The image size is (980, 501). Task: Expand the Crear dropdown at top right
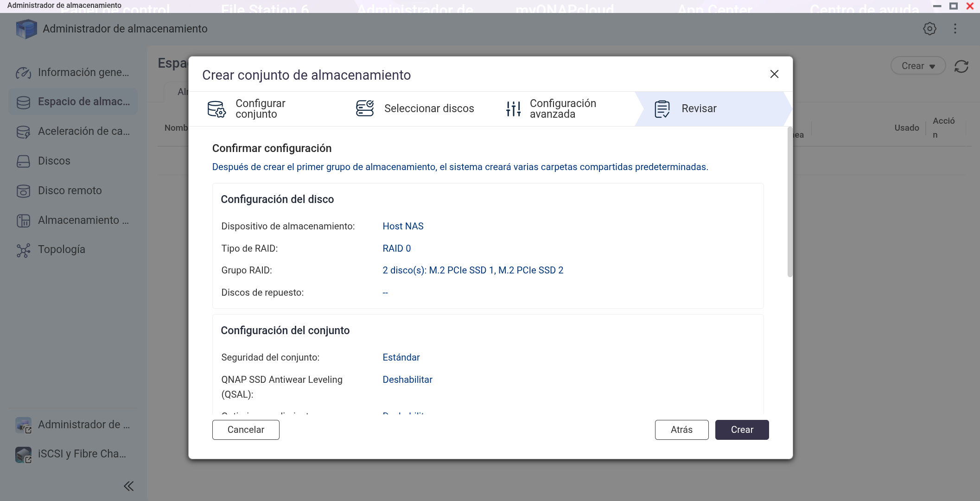(918, 66)
